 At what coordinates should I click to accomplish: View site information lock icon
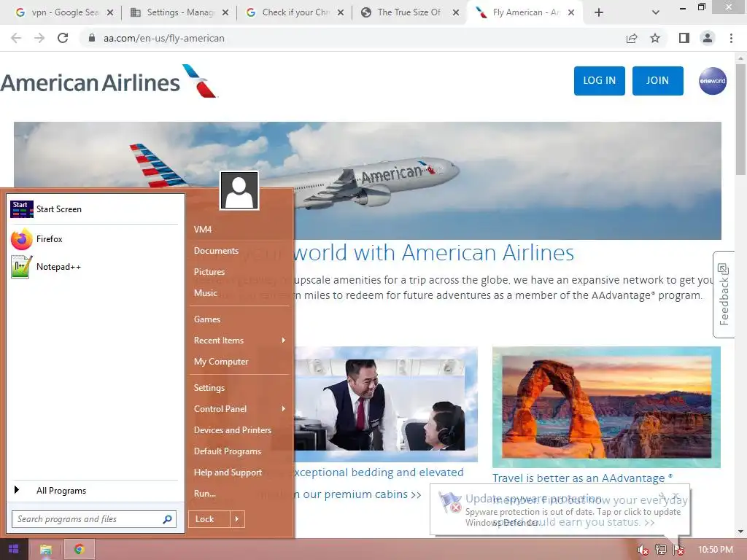click(x=92, y=38)
